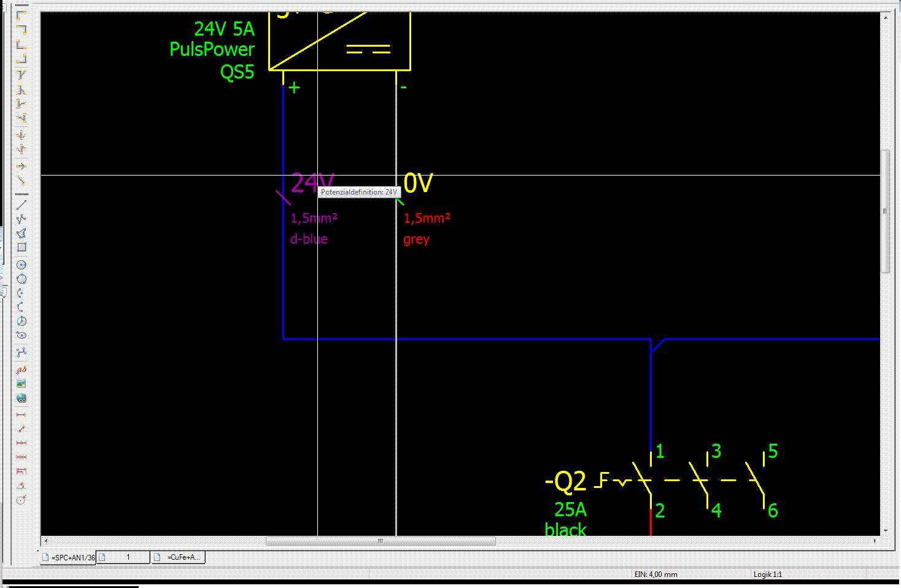Select the Aligned dimension tool
Viewport: 901px width, 588px height.
click(21, 429)
